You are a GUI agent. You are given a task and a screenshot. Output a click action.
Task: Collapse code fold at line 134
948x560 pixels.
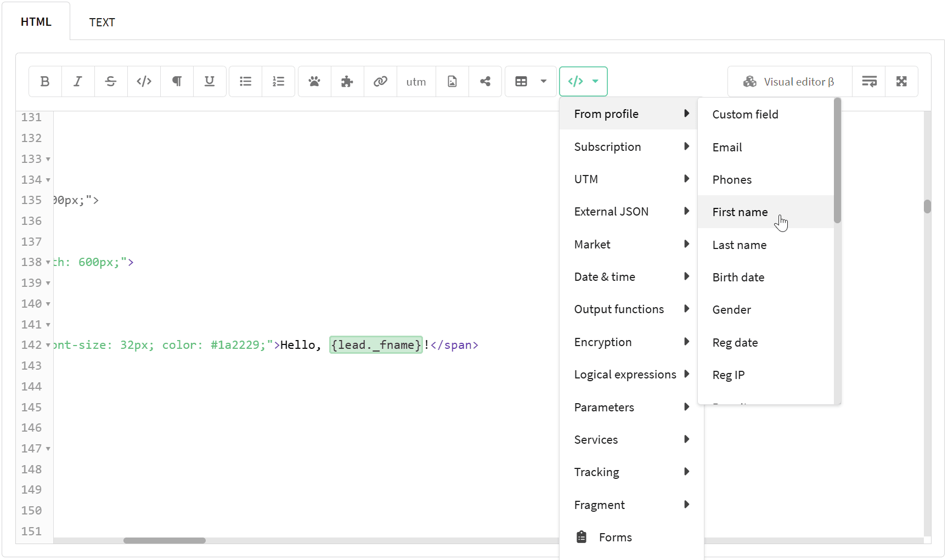coord(48,180)
